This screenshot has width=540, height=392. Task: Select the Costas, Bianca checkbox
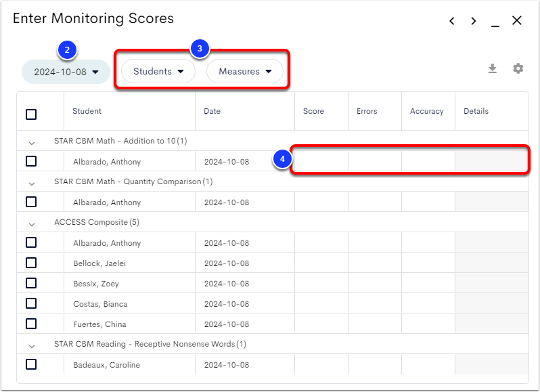31,303
